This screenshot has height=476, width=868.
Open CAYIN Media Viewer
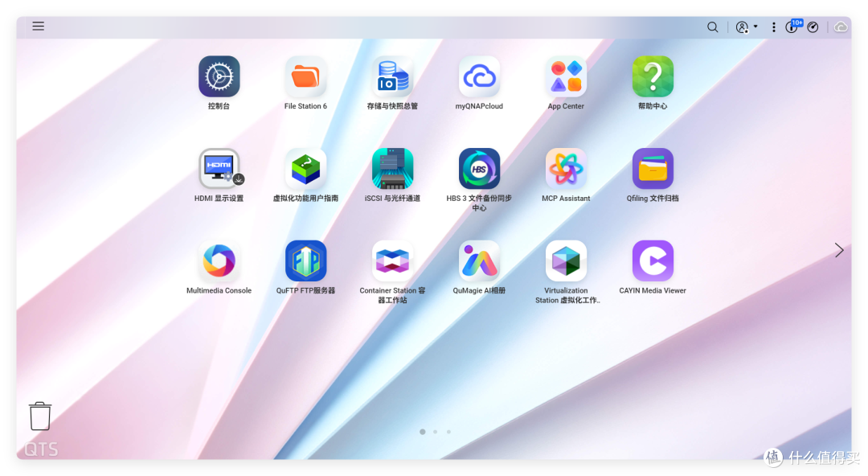[x=653, y=261]
